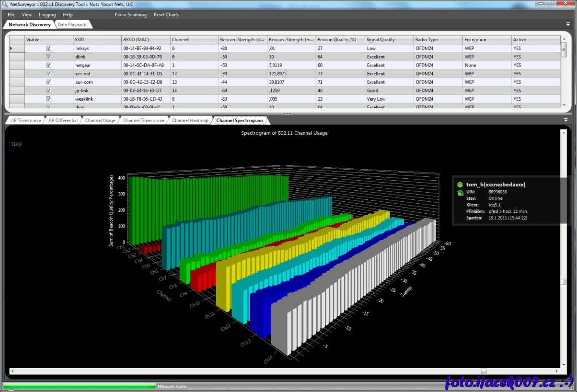Switch to the Channel Heatmap tab
The height and width of the screenshot is (392, 577).
[x=190, y=121]
